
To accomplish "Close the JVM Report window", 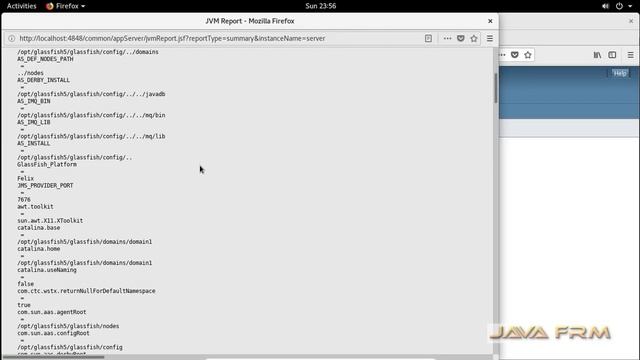I will click(490, 21).
